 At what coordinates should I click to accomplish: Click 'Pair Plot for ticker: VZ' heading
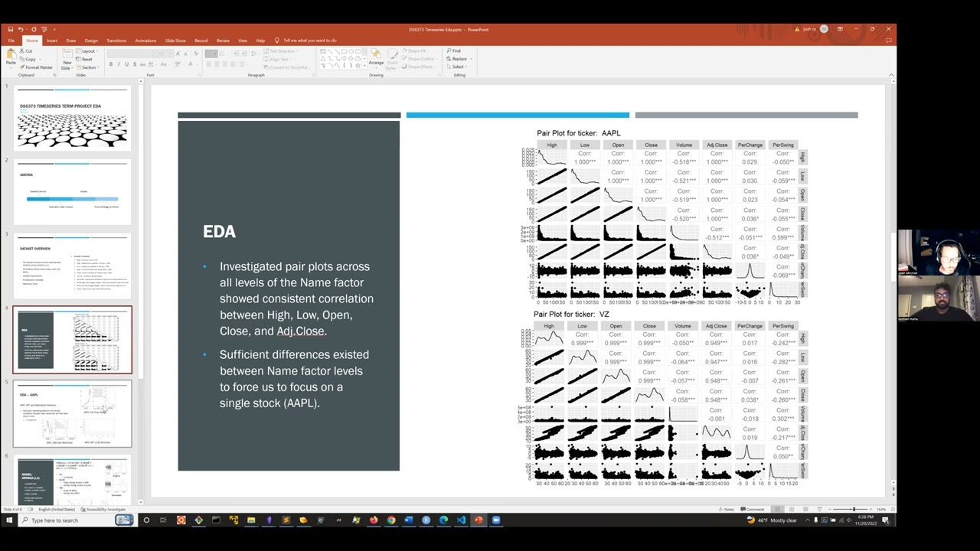pyautogui.click(x=571, y=315)
